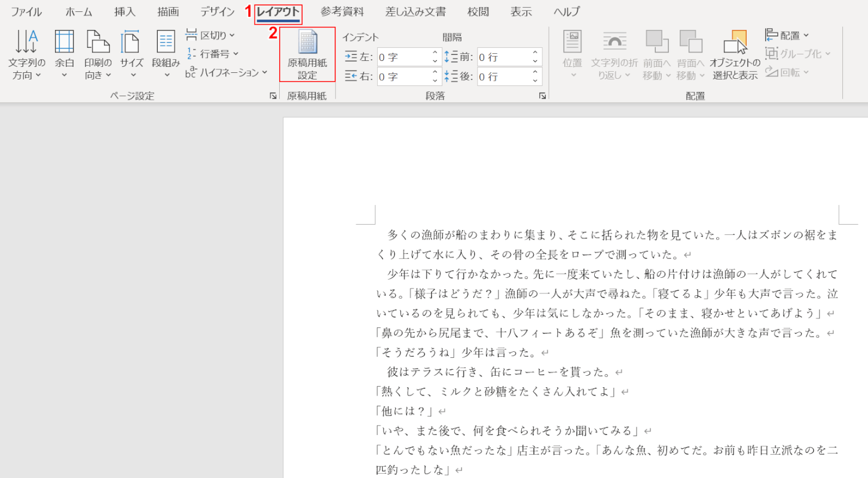
Task: Expand the 区切り breaks dropdown
Action: pyautogui.click(x=210, y=35)
